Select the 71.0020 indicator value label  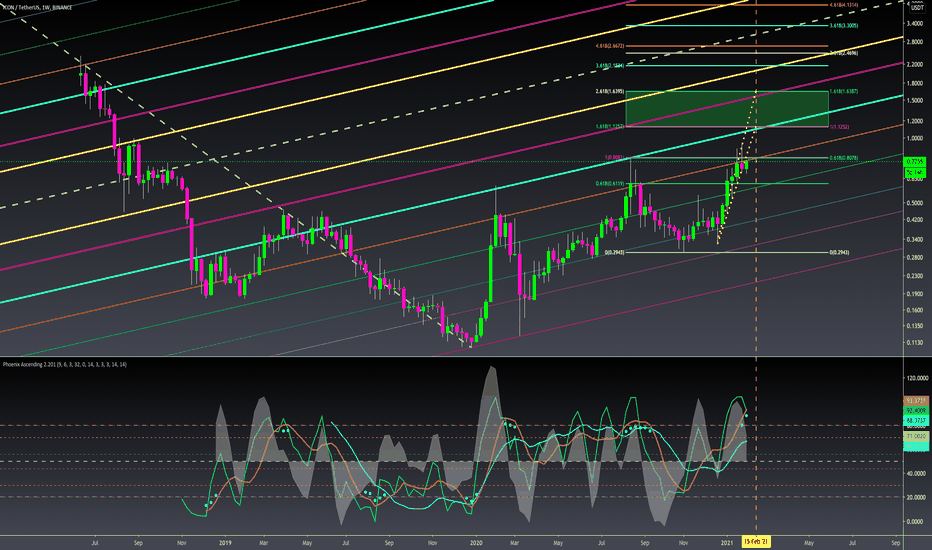click(x=915, y=436)
